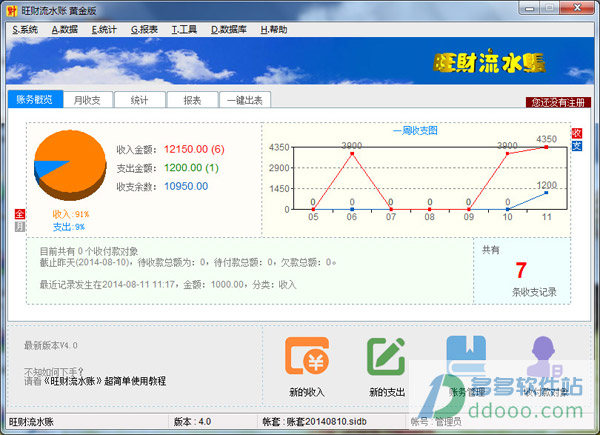Click the 一周收支图 chart title

pyautogui.click(x=415, y=131)
